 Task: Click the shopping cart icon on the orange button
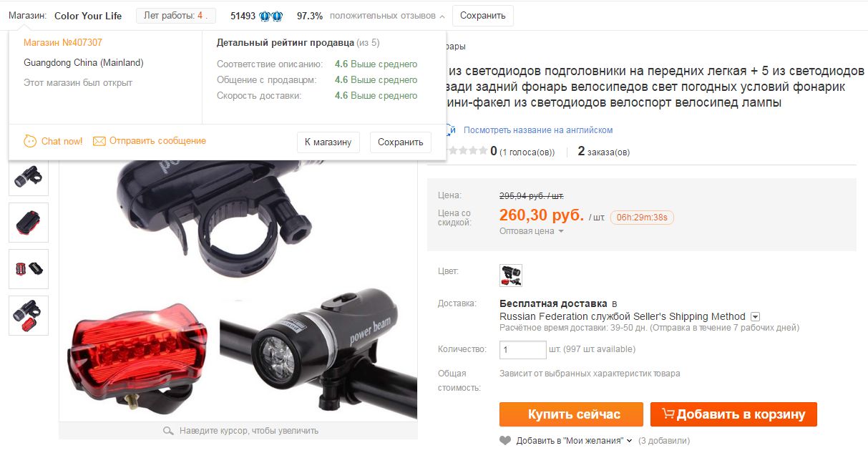[x=668, y=414]
